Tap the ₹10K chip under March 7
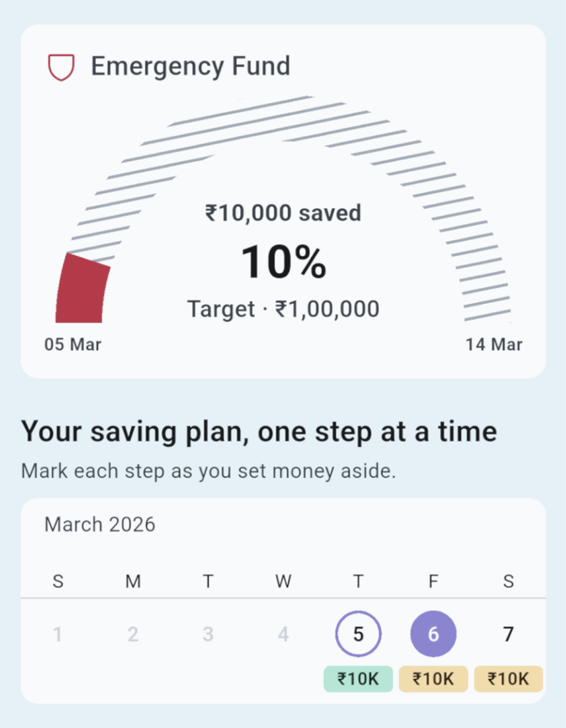This screenshot has height=728, width=566. 507,679
